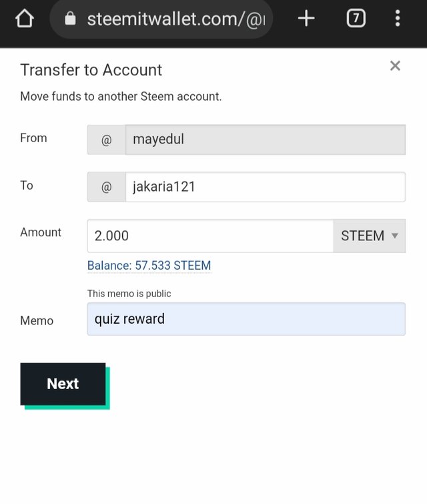Click the Transfer to Account heading
This screenshot has height=504, width=427.
coord(91,70)
